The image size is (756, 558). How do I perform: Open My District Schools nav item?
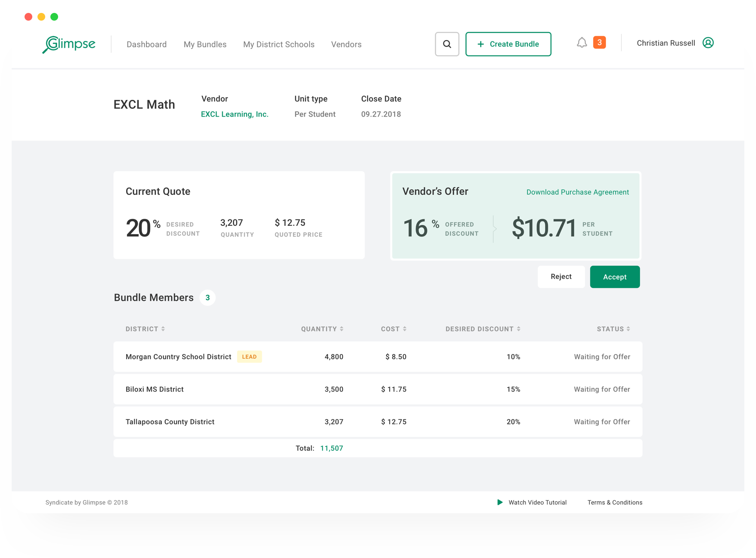click(279, 44)
